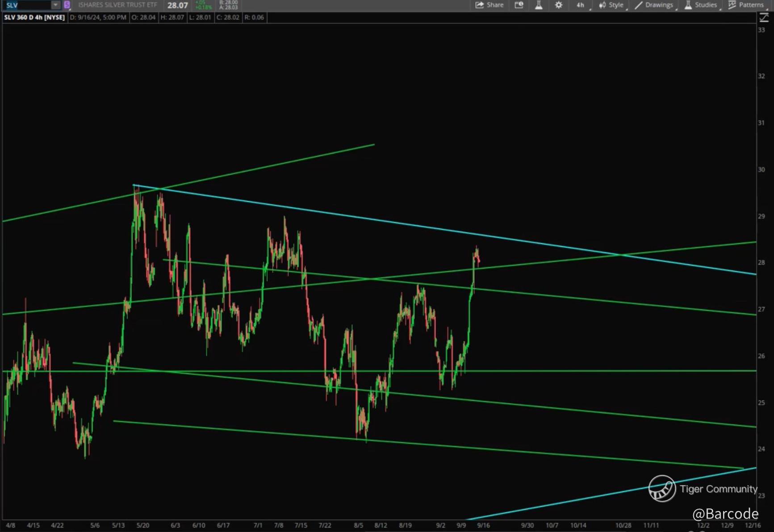Open the Style menu

tap(611, 5)
